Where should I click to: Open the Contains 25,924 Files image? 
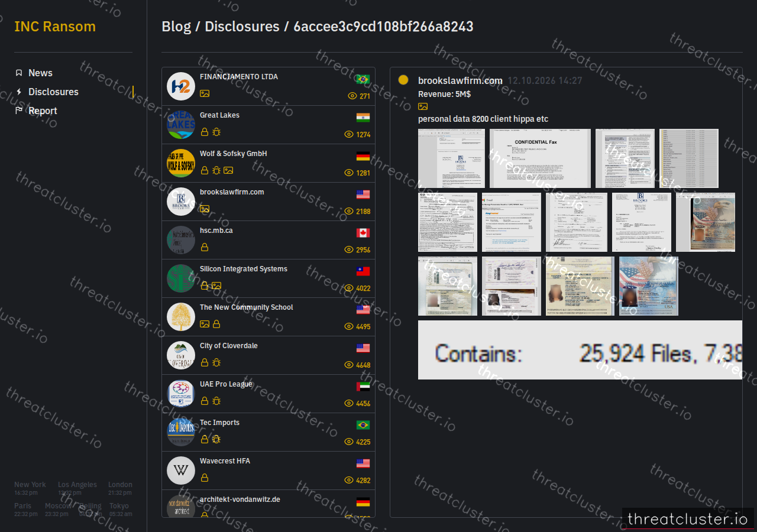(x=580, y=350)
